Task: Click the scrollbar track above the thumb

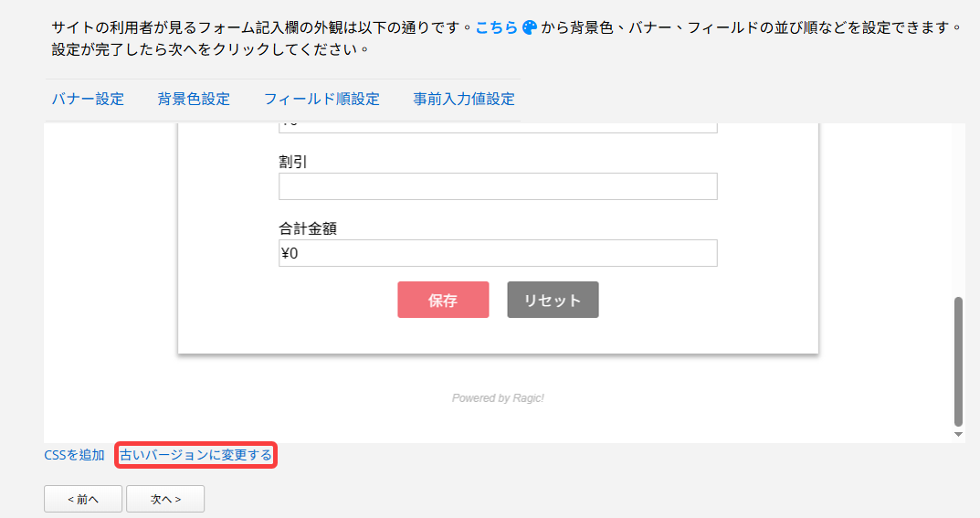Action: 958,210
